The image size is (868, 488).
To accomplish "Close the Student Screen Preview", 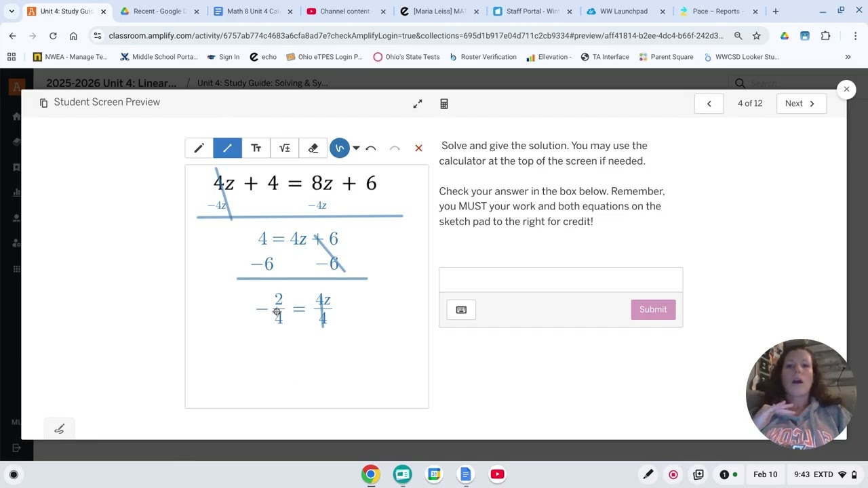I will 846,89.
